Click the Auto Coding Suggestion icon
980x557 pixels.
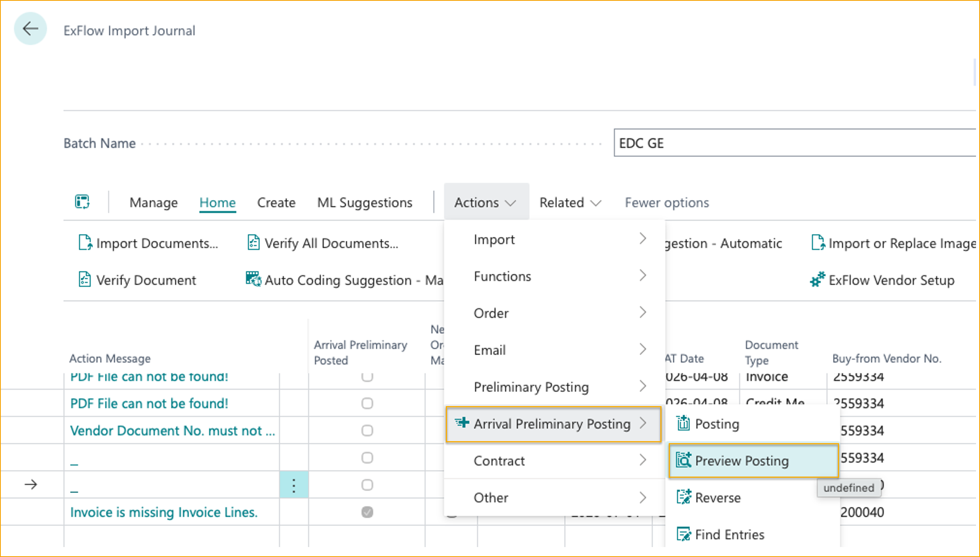coord(253,279)
